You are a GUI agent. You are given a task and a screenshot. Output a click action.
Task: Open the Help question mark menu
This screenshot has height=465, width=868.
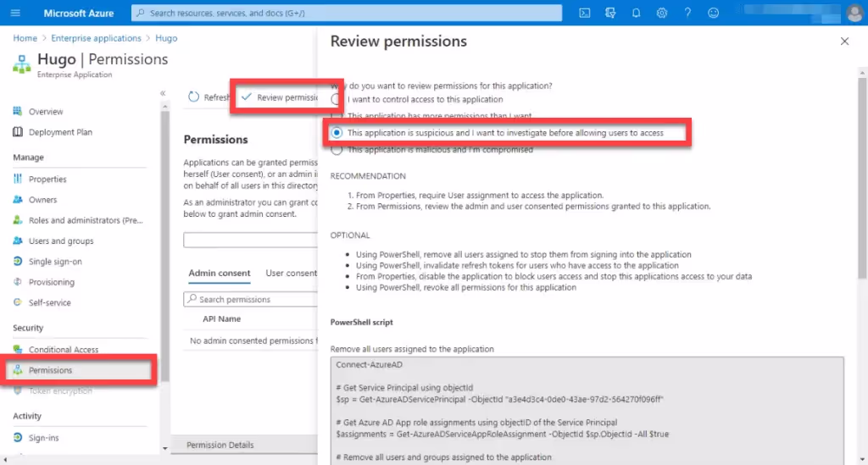pos(687,13)
